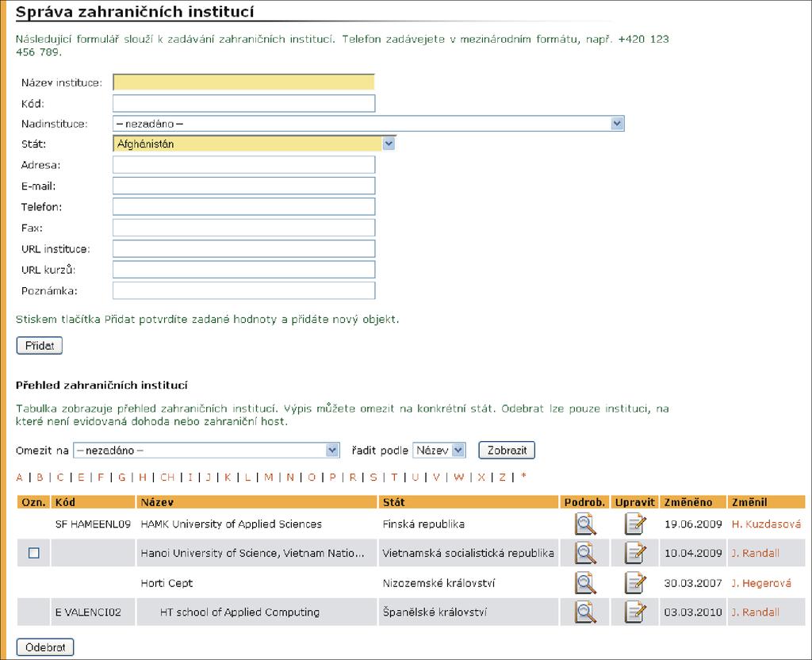Click the Odebrat button
The image size is (812, 660).
coord(45,647)
